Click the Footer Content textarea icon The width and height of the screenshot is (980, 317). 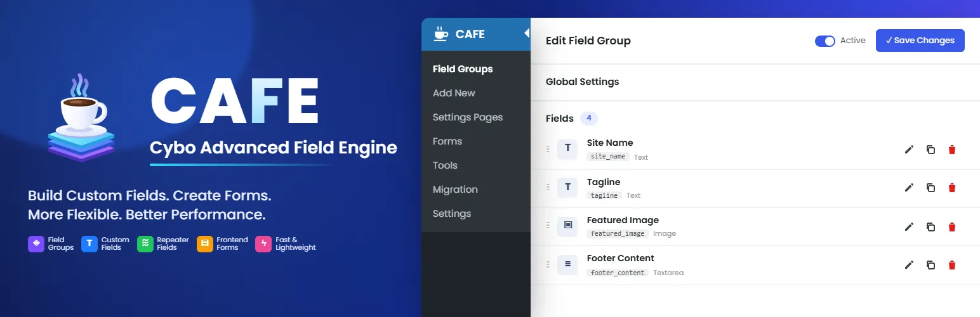coord(567,264)
